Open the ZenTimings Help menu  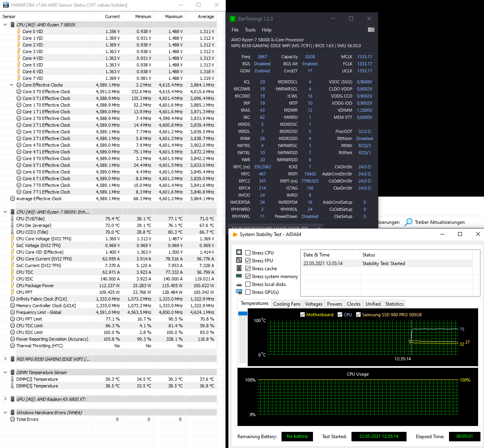coord(267,30)
